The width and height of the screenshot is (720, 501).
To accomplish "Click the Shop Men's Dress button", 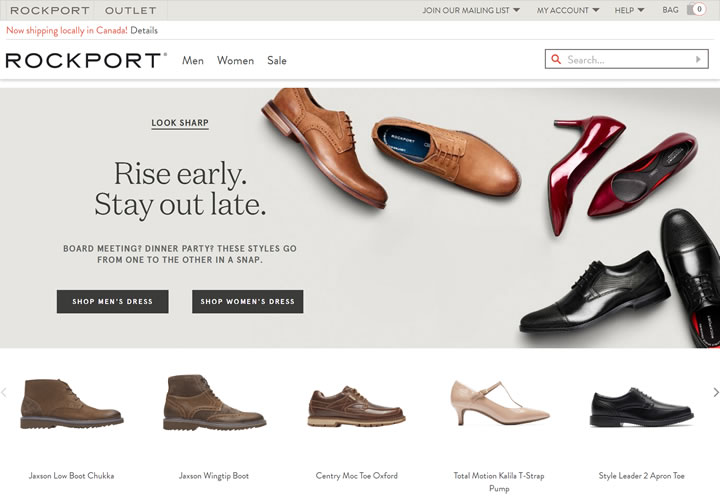I will pos(112,301).
